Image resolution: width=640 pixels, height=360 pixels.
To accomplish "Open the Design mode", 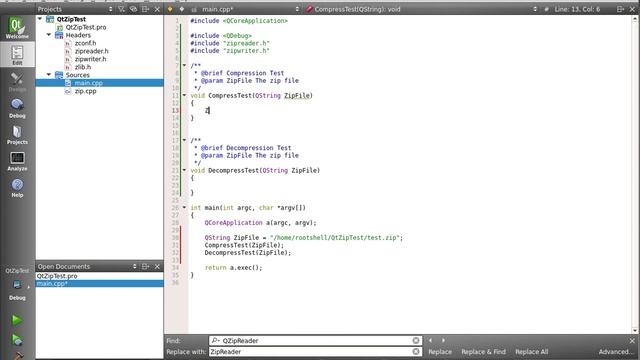I will (x=17, y=82).
